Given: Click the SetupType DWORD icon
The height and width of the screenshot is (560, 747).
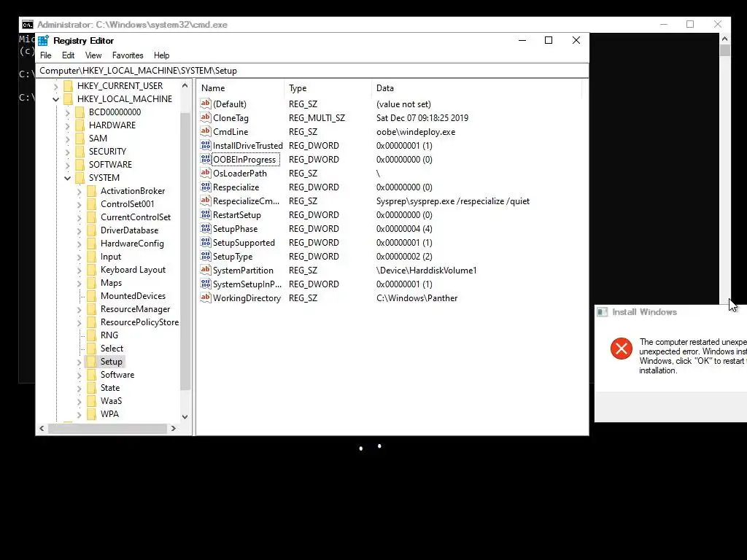Looking at the screenshot, I should coord(205,255).
